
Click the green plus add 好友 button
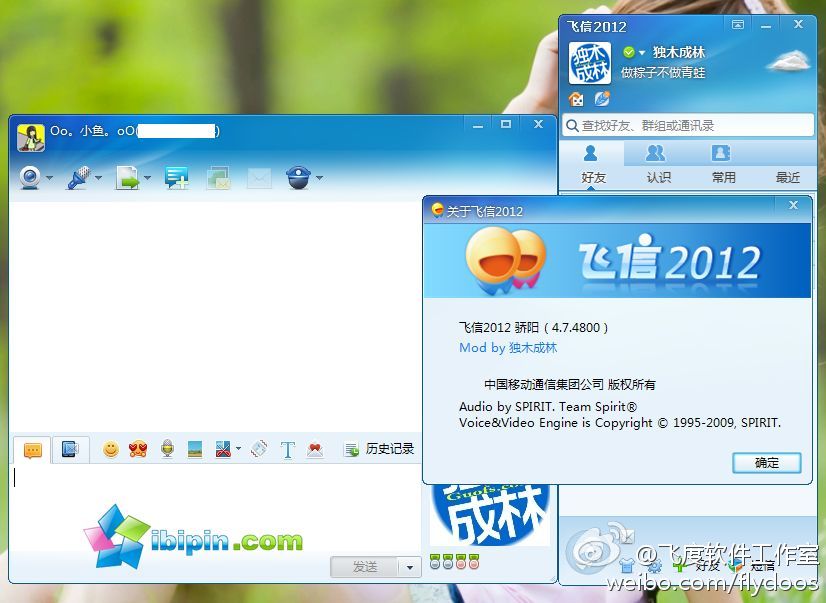click(x=695, y=566)
